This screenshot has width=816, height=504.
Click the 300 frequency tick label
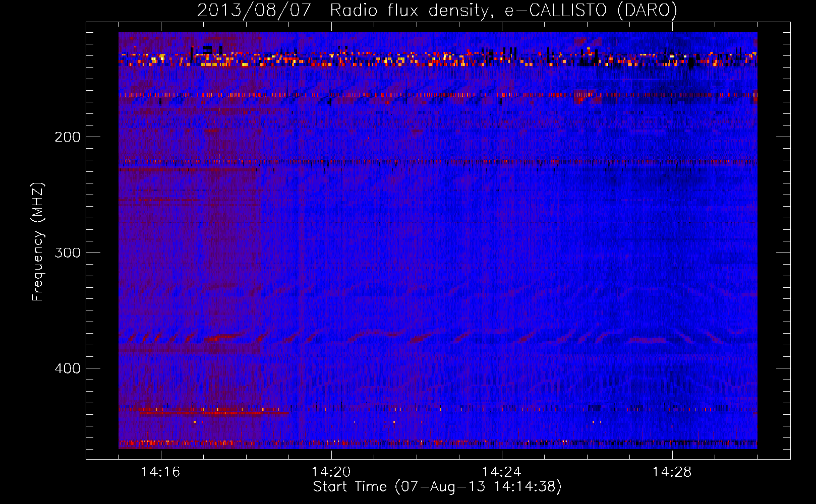[68, 253]
